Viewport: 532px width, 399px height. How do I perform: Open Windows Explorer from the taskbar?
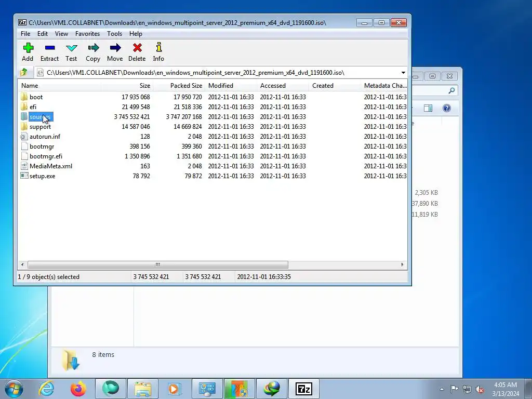143,389
